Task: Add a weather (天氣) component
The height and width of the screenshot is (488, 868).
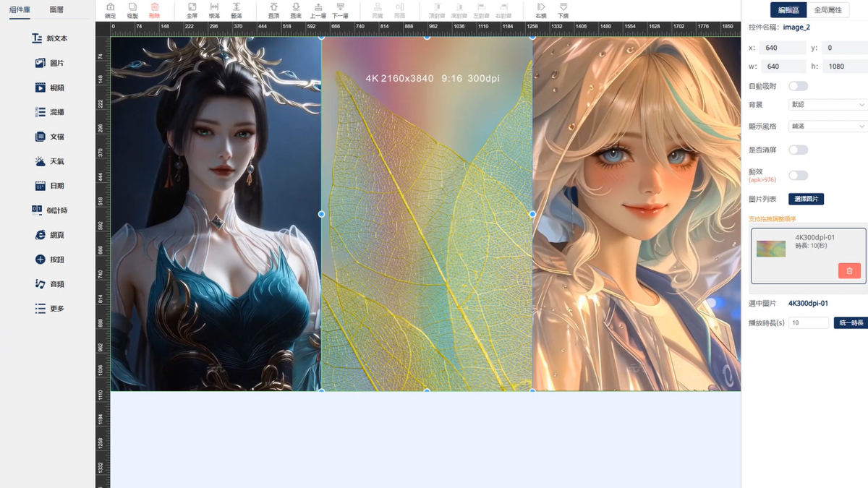Action: coord(49,161)
